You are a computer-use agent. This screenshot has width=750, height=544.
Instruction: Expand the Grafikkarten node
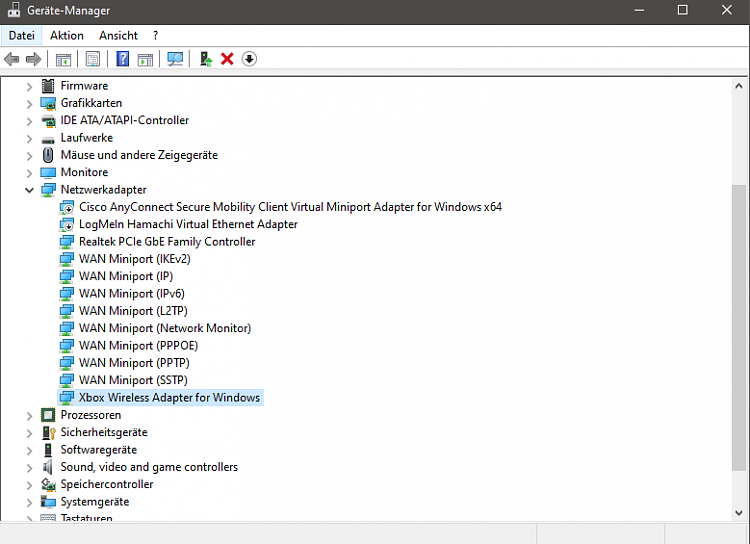tap(30, 104)
